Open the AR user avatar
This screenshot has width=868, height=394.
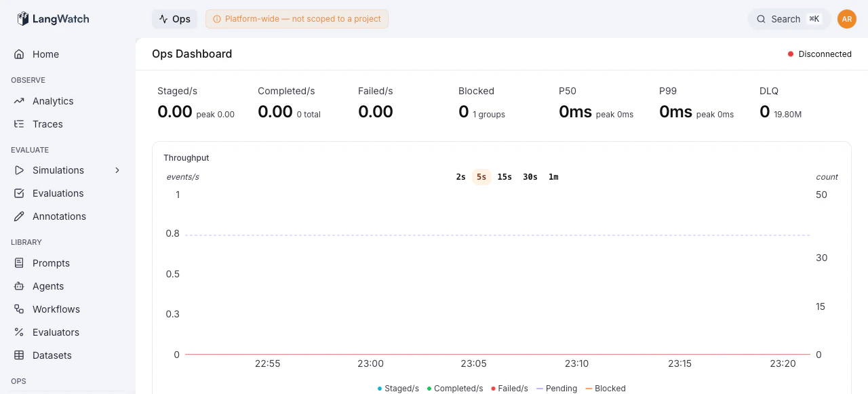pyautogui.click(x=847, y=19)
